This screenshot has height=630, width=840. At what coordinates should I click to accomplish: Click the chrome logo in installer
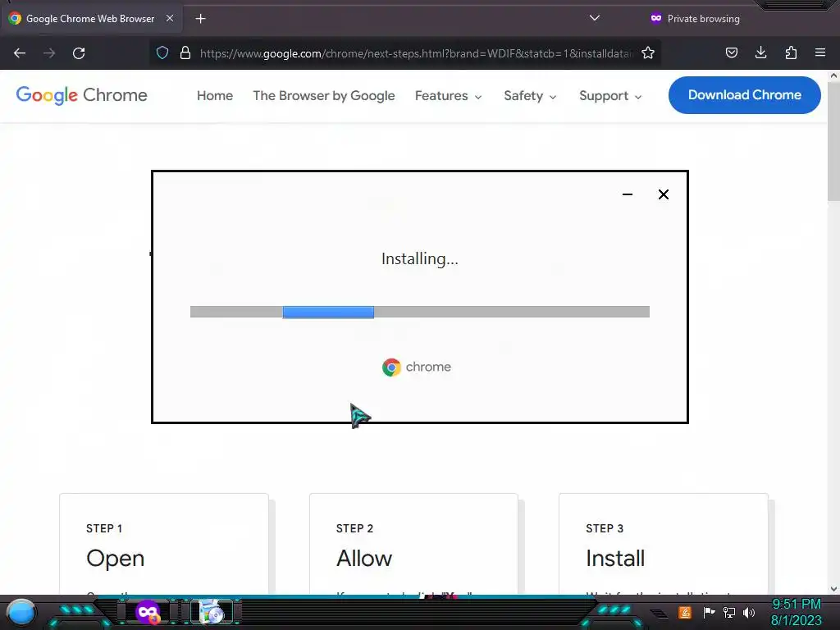[416, 367]
